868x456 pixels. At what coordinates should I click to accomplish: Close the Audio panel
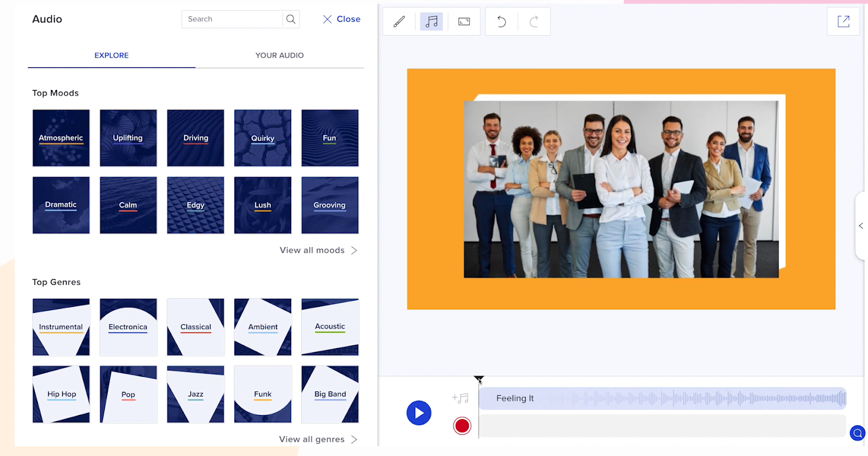(342, 19)
